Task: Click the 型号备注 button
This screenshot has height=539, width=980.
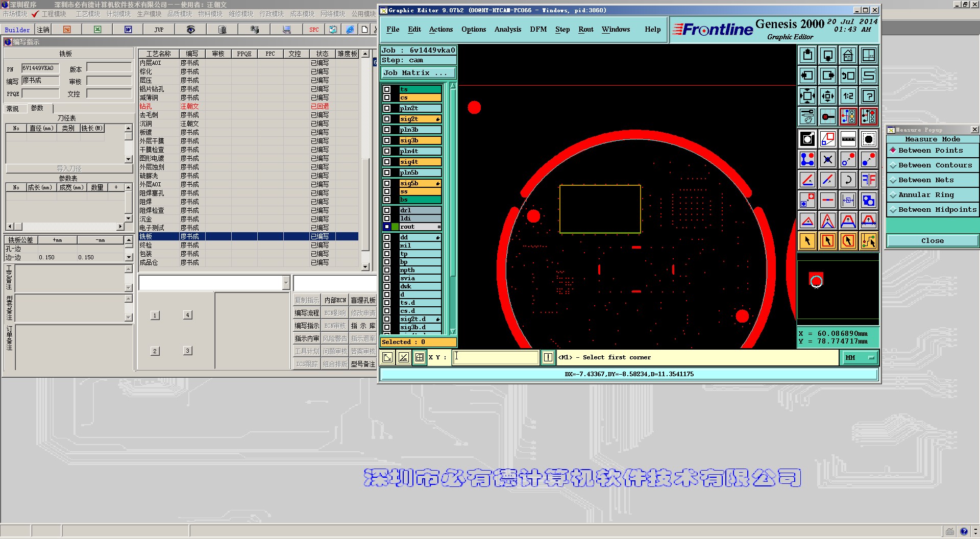Action: [363, 364]
